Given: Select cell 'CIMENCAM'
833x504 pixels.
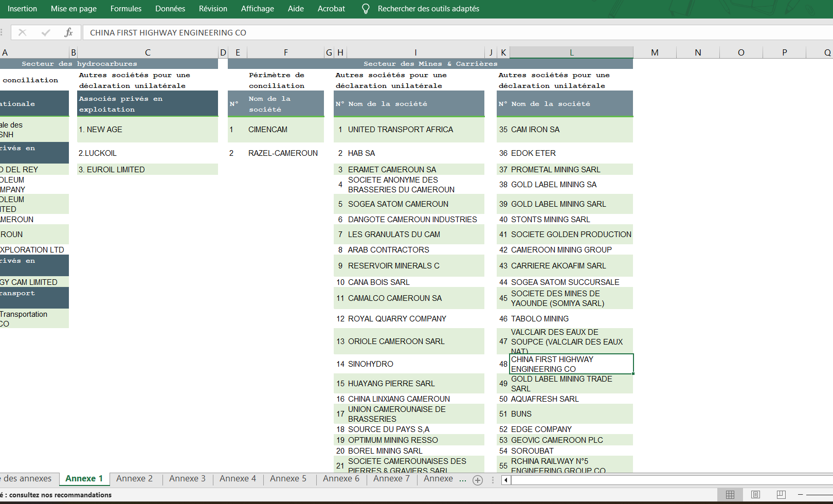Looking at the screenshot, I should tap(285, 130).
